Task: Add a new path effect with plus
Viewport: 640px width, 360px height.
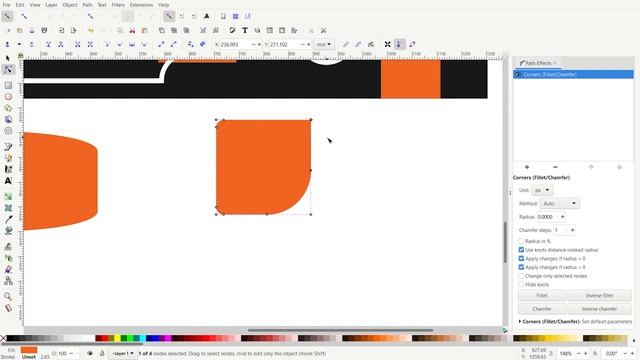Action: tap(527, 167)
